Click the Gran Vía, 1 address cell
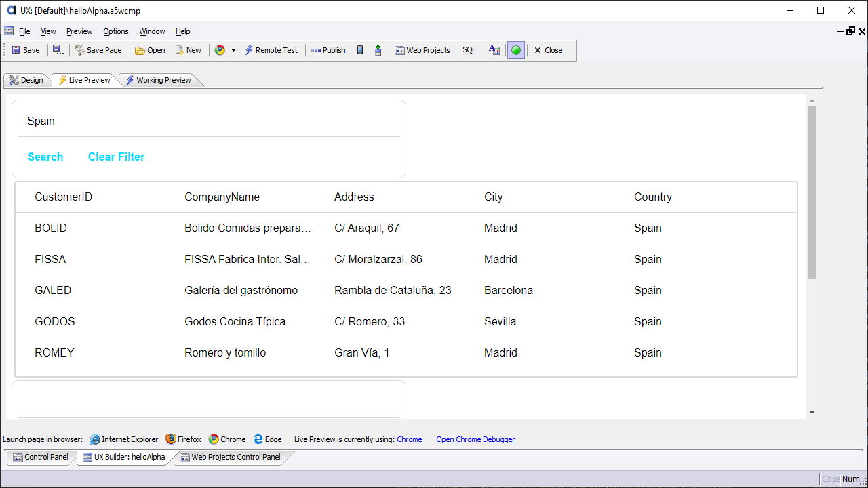The width and height of the screenshot is (868, 488). coord(362,352)
